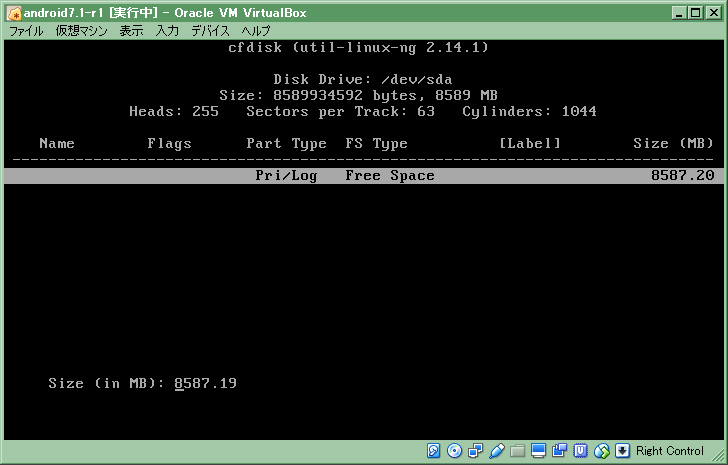The image size is (728, 465).
Task: Click the hard disk activity icon
Action: pyautogui.click(x=433, y=451)
